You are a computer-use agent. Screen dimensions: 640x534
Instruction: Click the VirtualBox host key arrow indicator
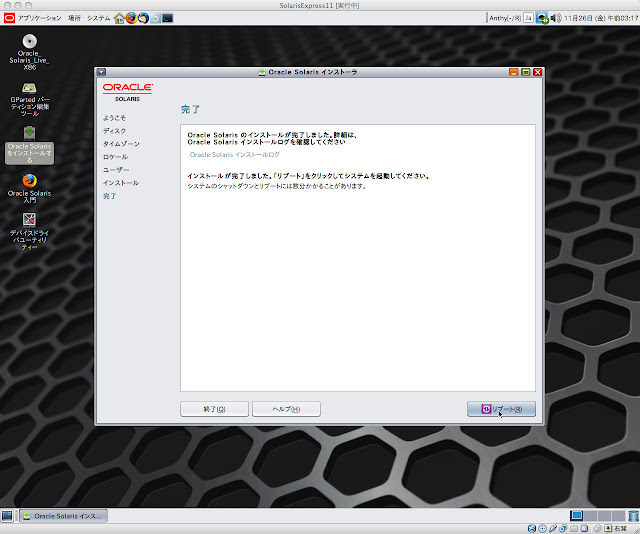[608, 528]
